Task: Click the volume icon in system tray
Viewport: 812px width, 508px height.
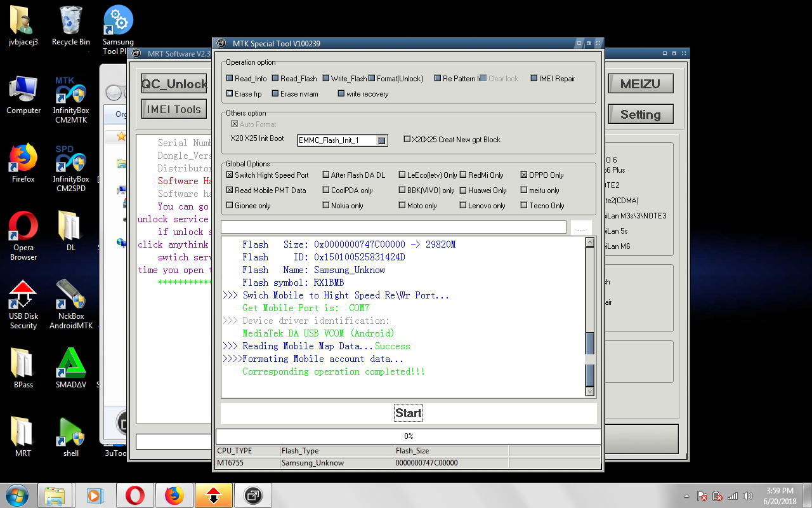Action: [x=748, y=496]
